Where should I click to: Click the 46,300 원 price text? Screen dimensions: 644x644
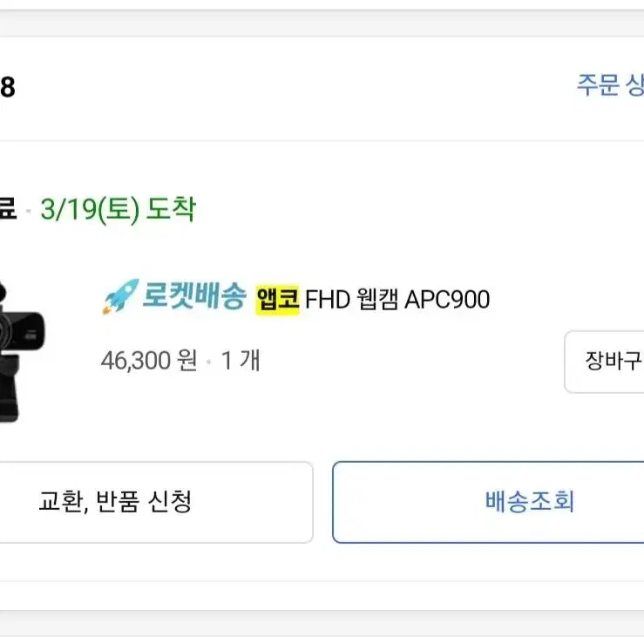pos(149,360)
